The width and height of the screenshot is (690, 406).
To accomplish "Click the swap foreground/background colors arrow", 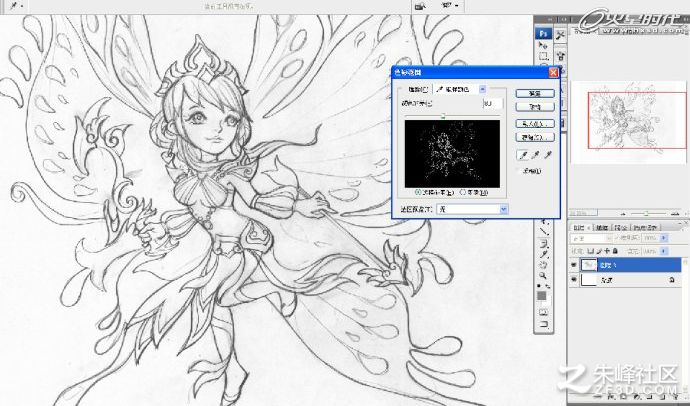I will (548, 286).
